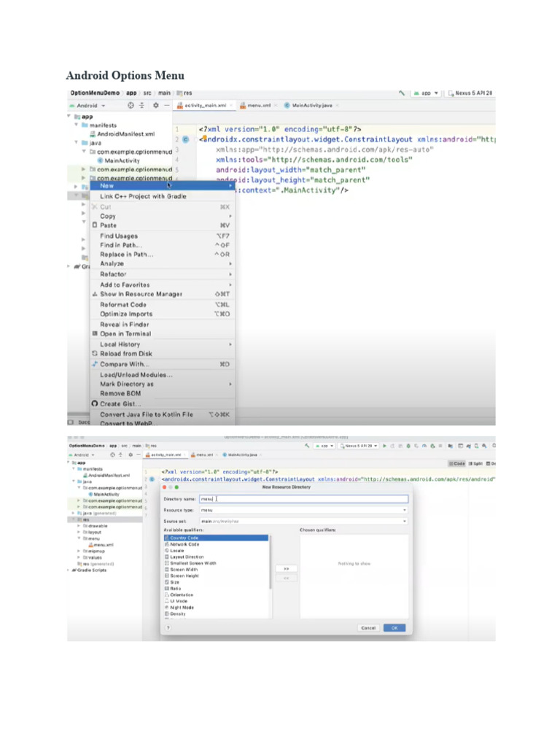The width and height of the screenshot is (560, 747).
Task: Select Reformat Code in the context menu
Action: pyautogui.click(x=163, y=304)
